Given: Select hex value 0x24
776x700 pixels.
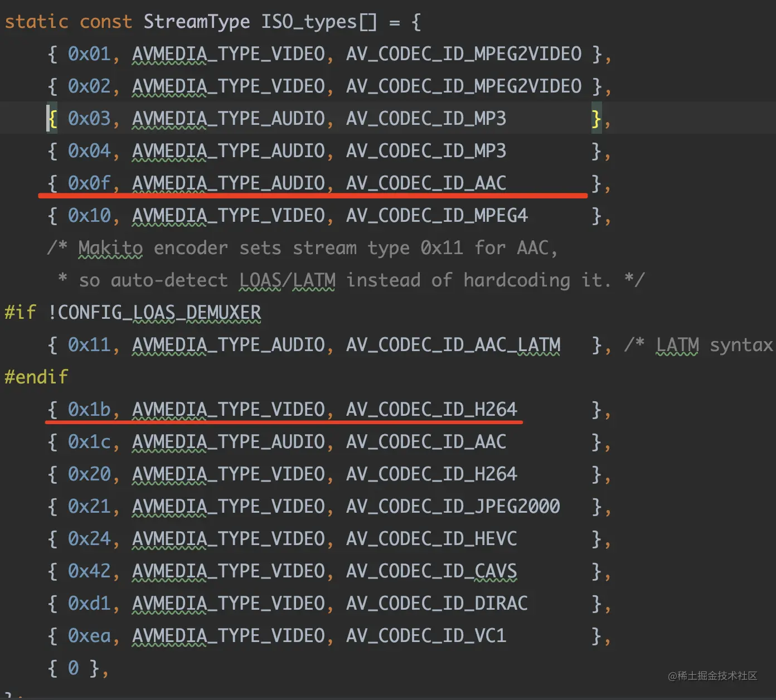Looking at the screenshot, I should [89, 539].
